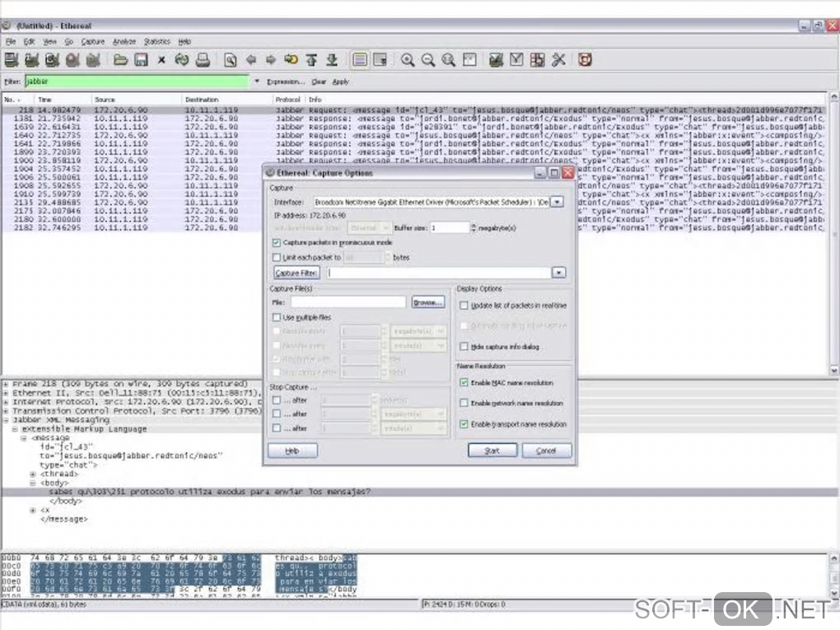The height and width of the screenshot is (630, 840).
Task: Expand Ethernet II tree node
Action: click(x=6, y=393)
